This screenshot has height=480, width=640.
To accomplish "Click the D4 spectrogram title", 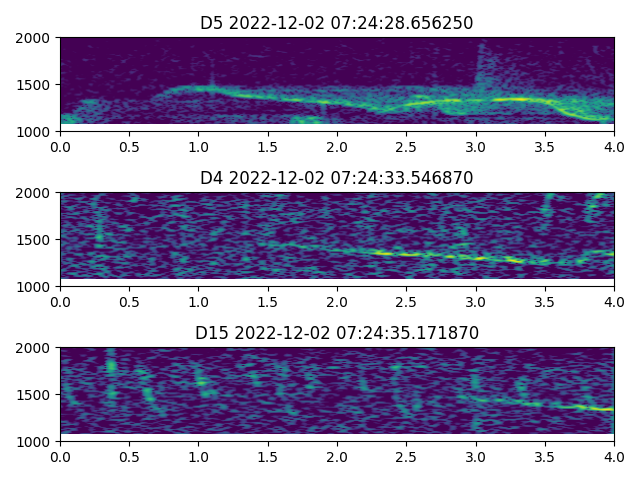I will click(x=337, y=178).
